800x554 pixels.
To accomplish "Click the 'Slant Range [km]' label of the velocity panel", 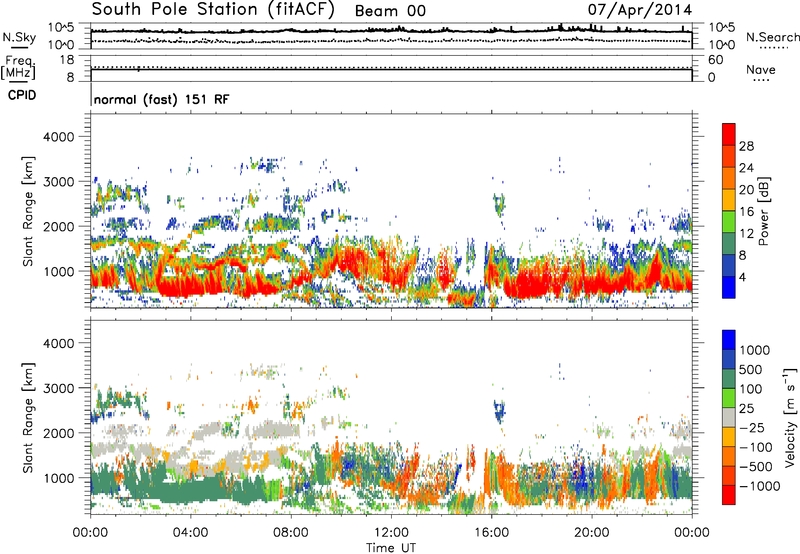I will [x=28, y=418].
